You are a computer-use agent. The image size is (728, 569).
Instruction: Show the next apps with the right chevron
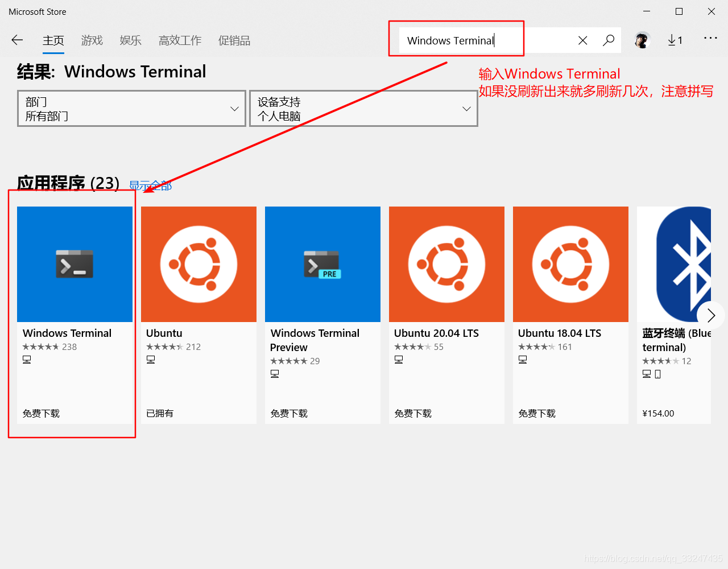pyautogui.click(x=710, y=315)
